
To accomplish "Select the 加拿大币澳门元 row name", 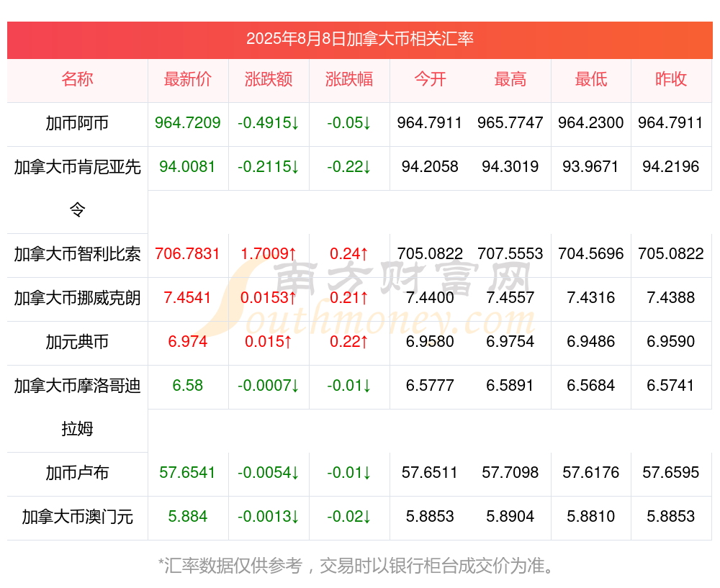I will pyautogui.click(x=77, y=517).
